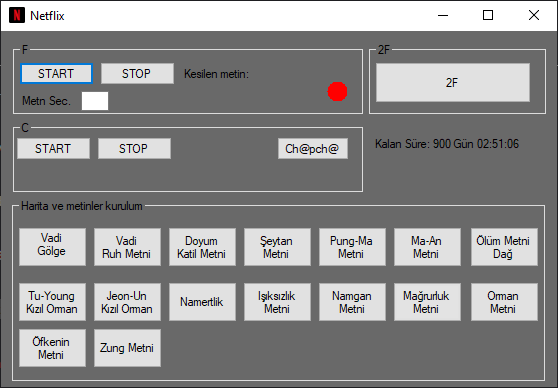The image size is (558, 388).
Task: Choose Tu-Young Kızıl Orman
Action: 52,302
